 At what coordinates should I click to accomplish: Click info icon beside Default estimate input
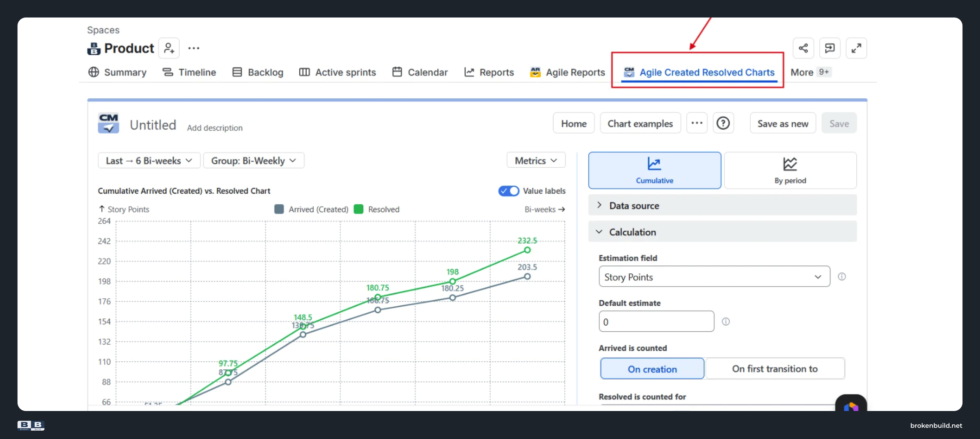pos(726,322)
